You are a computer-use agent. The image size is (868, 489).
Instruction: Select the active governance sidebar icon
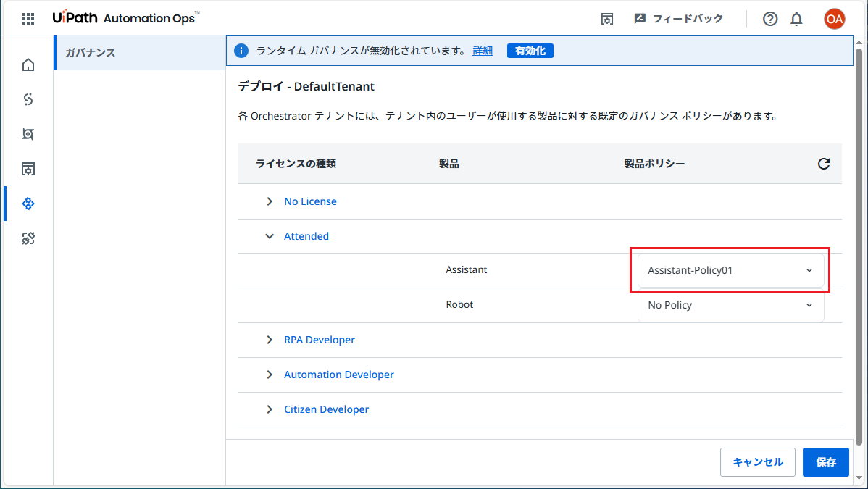point(28,204)
